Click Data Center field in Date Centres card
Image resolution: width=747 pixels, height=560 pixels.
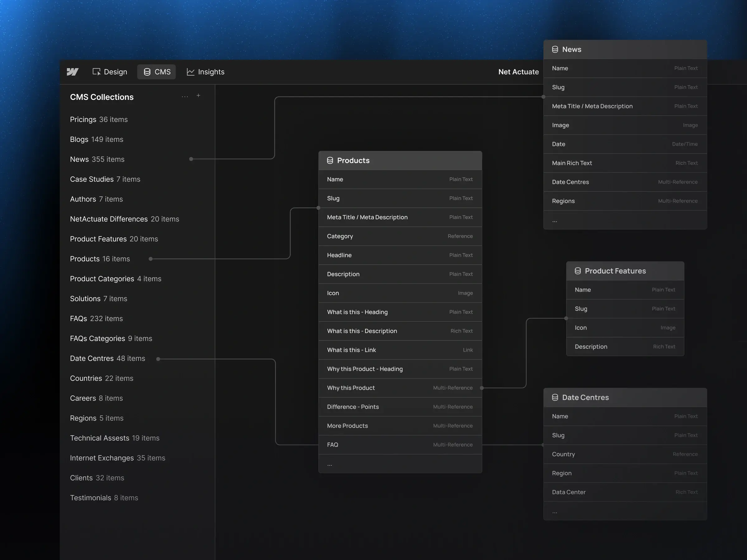625,492
